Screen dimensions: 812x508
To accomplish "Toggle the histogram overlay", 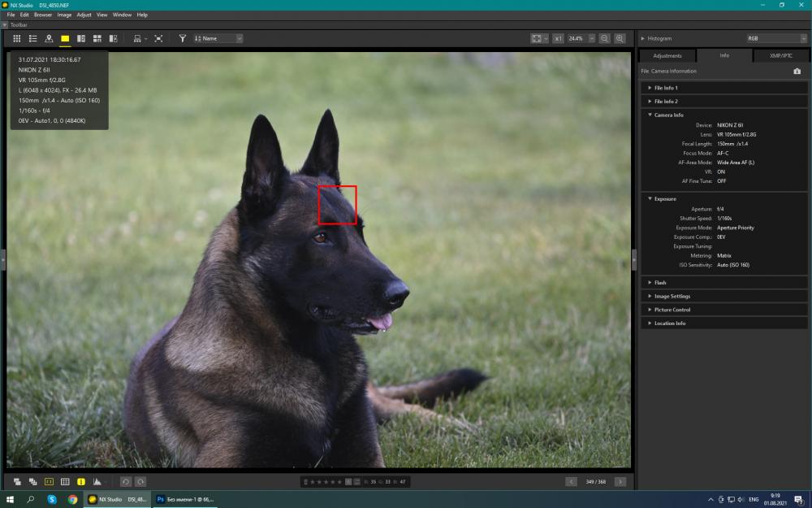I will coord(97,481).
